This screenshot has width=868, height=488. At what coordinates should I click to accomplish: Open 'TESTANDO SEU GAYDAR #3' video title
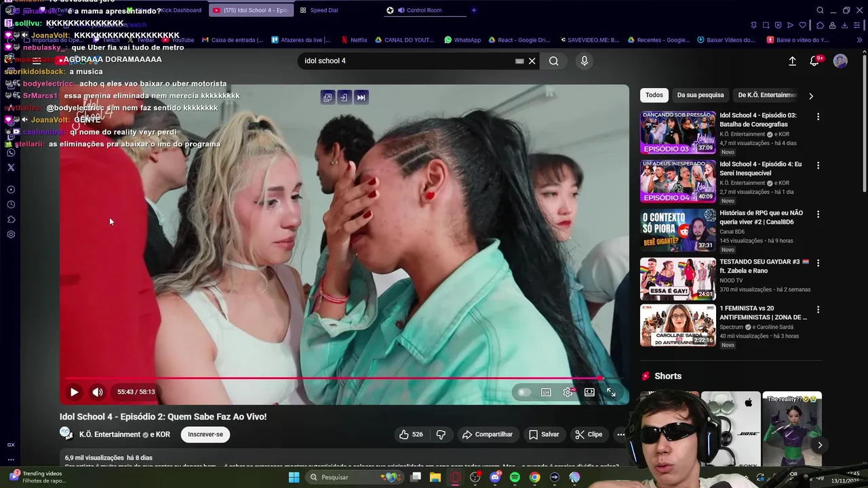764,266
